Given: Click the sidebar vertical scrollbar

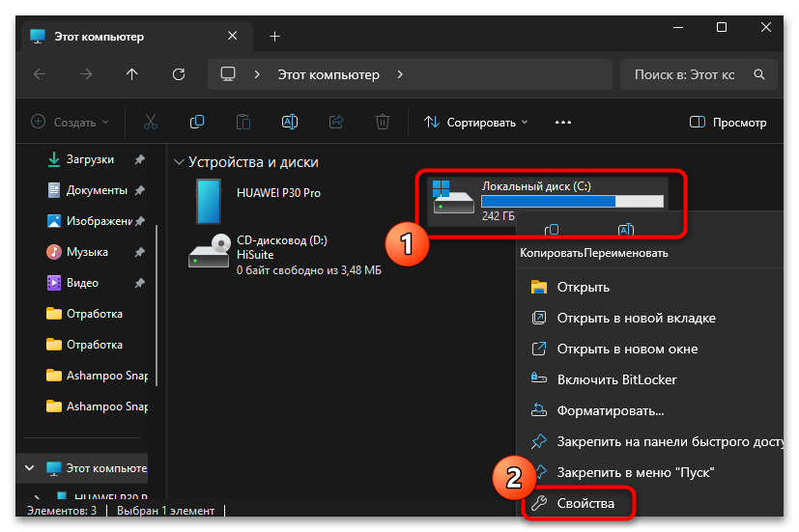Looking at the screenshot, I should click(x=156, y=305).
